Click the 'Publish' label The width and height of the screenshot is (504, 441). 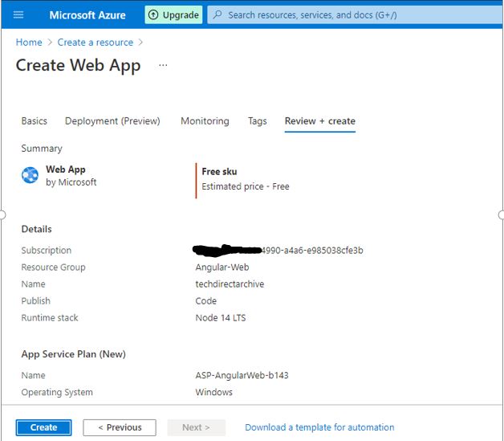(35, 300)
